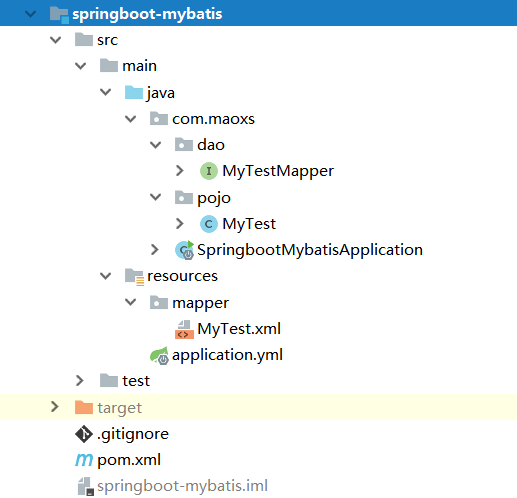Select the application.yml file name

pyautogui.click(x=227, y=355)
